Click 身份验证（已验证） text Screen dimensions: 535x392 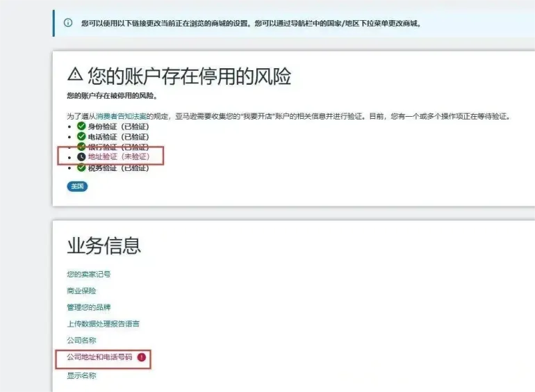click(x=119, y=126)
